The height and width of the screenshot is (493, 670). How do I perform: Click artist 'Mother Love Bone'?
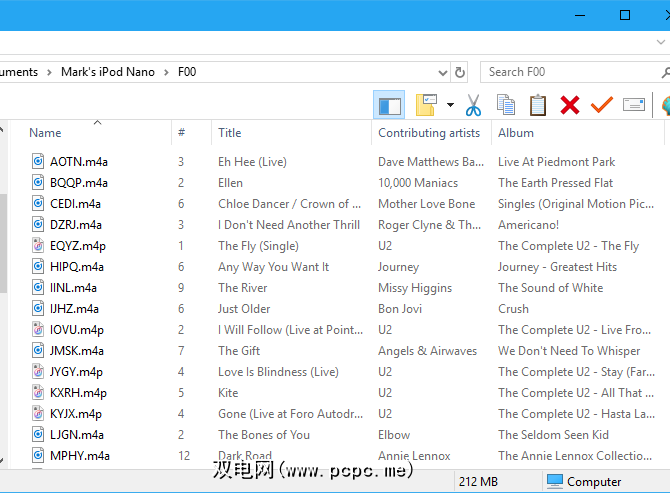click(426, 204)
